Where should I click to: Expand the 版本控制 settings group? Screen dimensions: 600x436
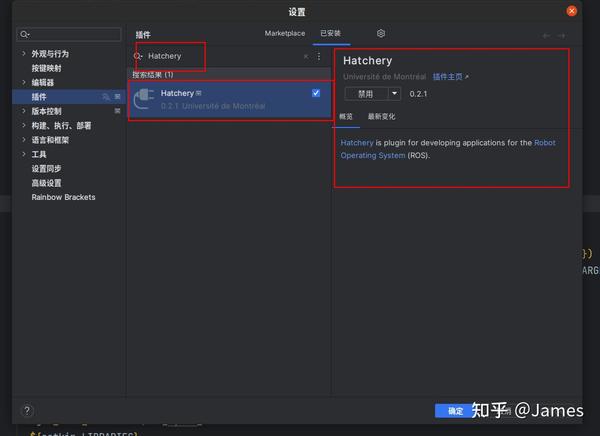click(x=24, y=111)
